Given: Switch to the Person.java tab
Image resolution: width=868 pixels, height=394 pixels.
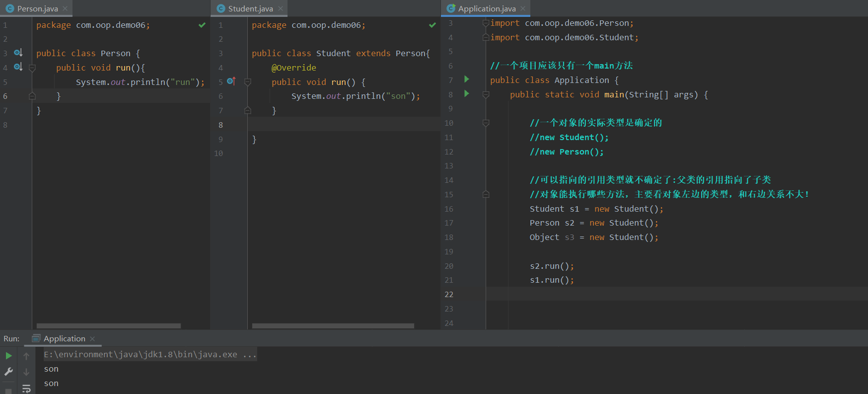Looking at the screenshot, I should [37, 8].
